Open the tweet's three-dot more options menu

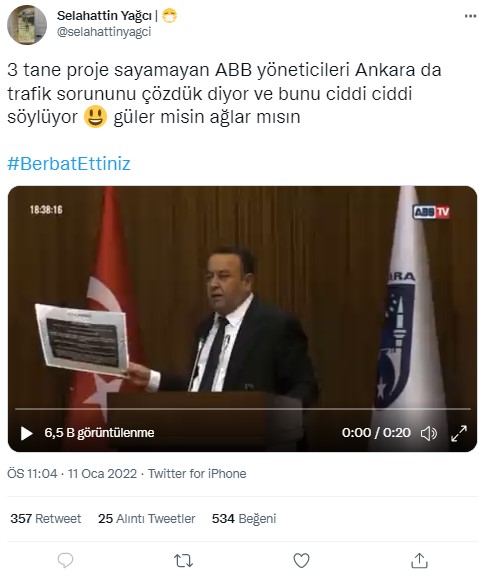(470, 16)
